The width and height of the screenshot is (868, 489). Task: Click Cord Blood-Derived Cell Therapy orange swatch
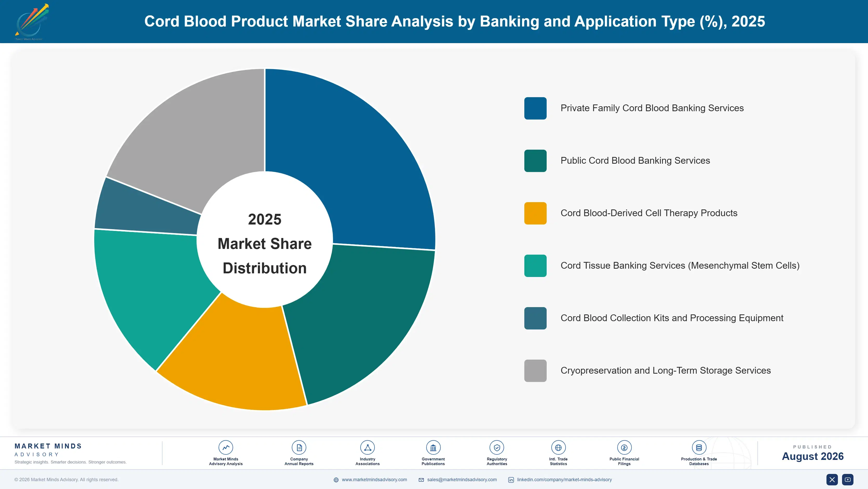click(535, 213)
